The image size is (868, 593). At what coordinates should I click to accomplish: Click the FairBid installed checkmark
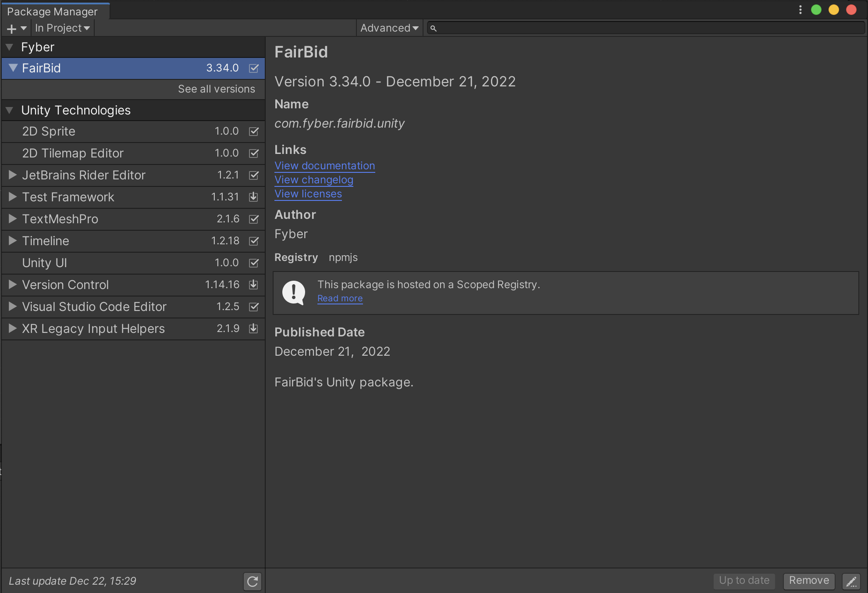(x=254, y=68)
